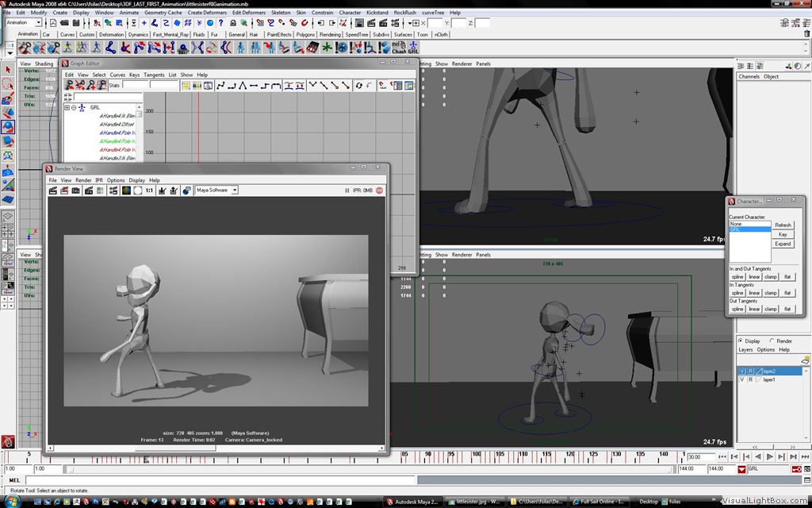
Task: Click question mark help icon on status line
Action: tap(221, 23)
